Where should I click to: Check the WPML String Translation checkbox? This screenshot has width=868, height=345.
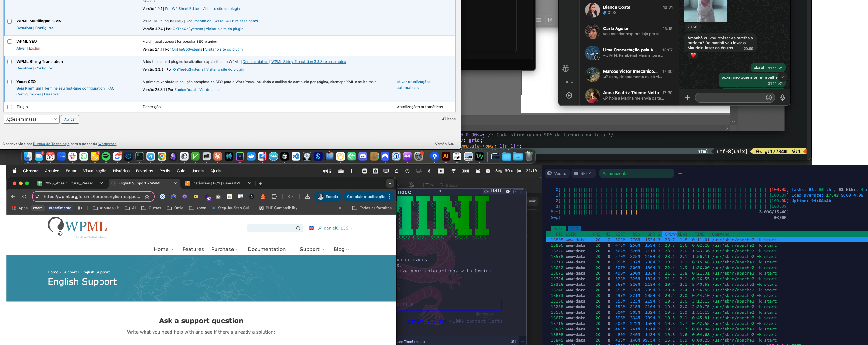[x=10, y=62]
